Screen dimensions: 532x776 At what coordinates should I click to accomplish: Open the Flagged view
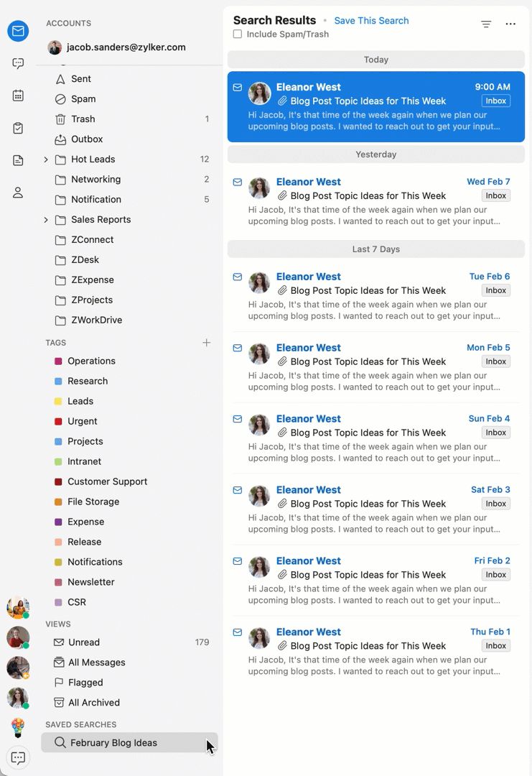point(129,683)
